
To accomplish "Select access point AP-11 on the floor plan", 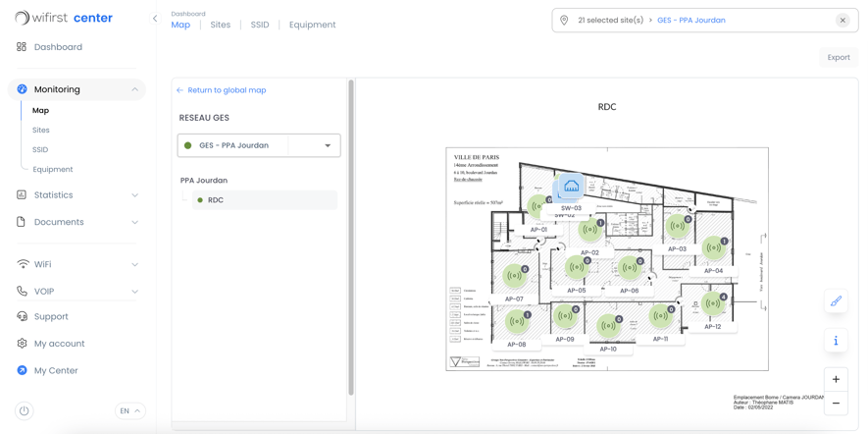I will click(661, 316).
